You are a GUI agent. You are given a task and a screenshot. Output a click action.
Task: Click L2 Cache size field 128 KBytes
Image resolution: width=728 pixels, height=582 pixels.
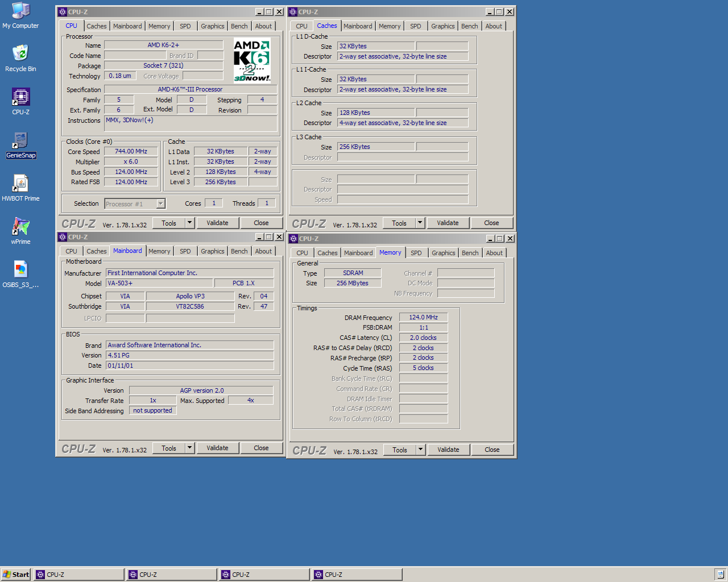pos(376,113)
